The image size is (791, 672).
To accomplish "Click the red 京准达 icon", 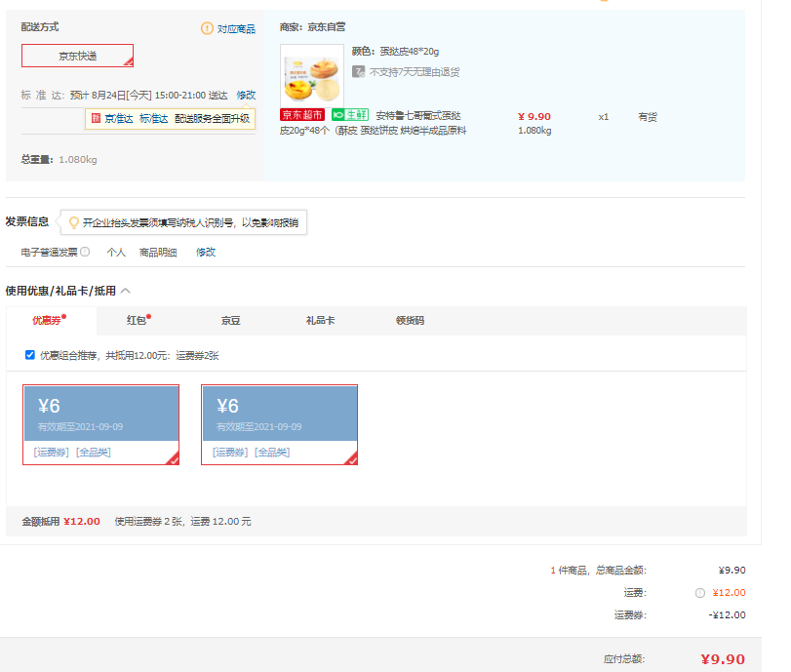I will click(96, 119).
